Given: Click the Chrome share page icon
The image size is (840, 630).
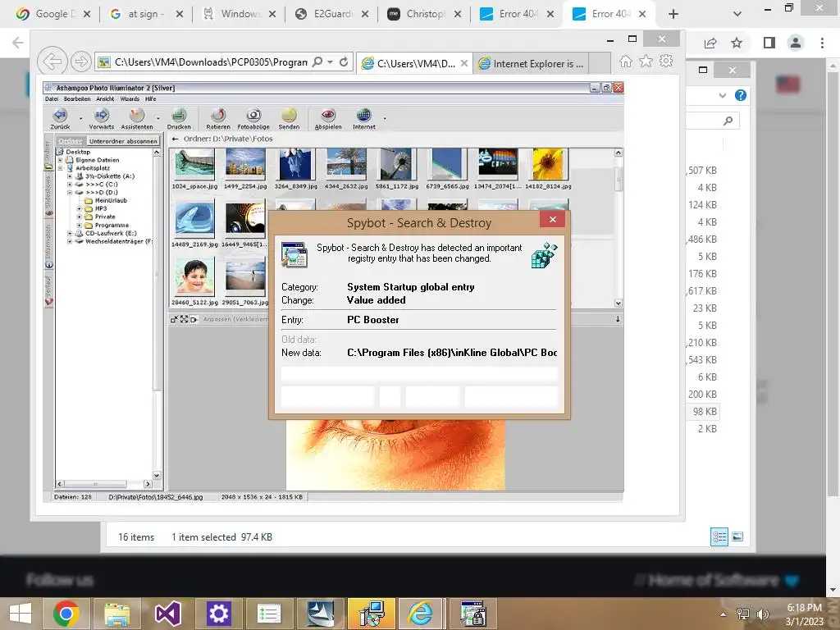Looking at the screenshot, I should [710, 43].
